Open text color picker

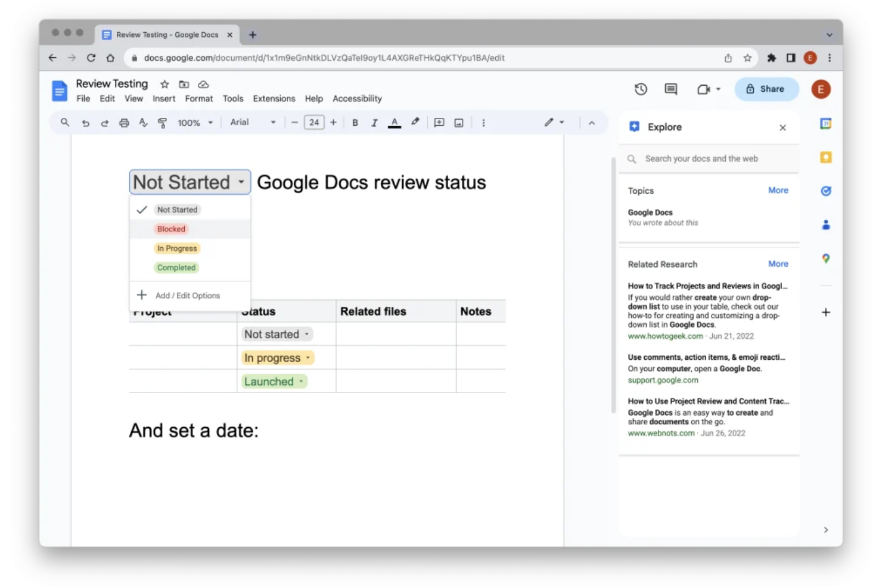click(395, 123)
